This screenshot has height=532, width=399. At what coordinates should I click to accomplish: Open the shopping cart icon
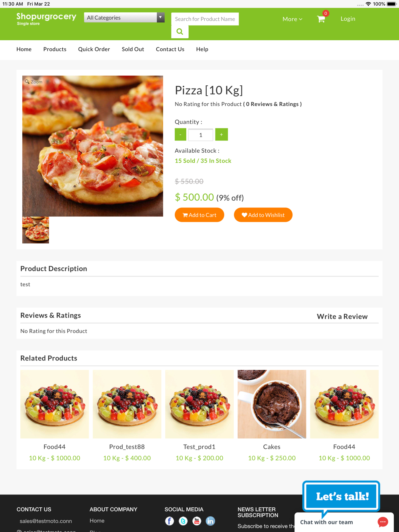click(x=321, y=19)
